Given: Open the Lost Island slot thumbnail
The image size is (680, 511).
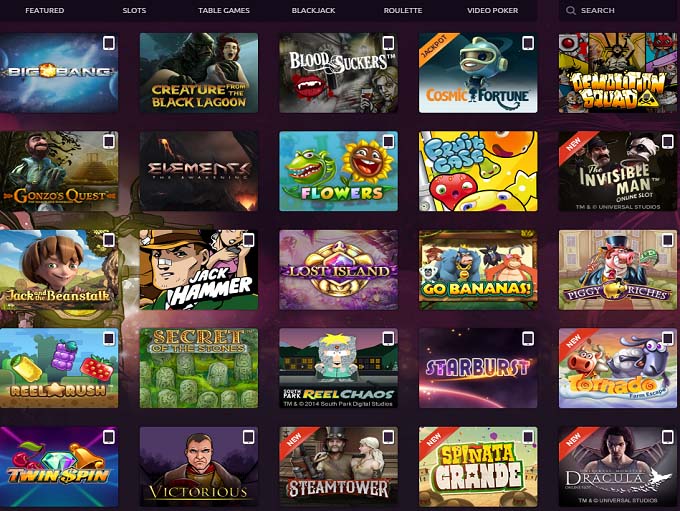Looking at the screenshot, I should tap(339, 270).
